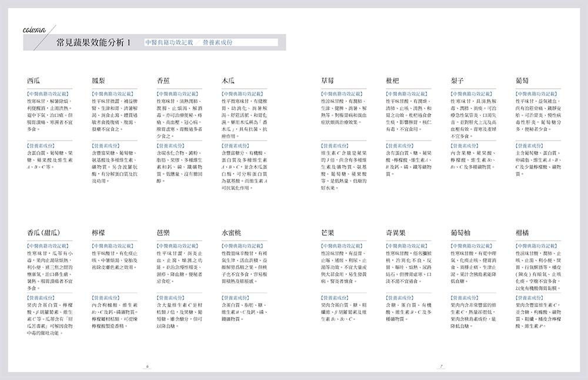Click the 葡萄柚 heading

click(460, 233)
